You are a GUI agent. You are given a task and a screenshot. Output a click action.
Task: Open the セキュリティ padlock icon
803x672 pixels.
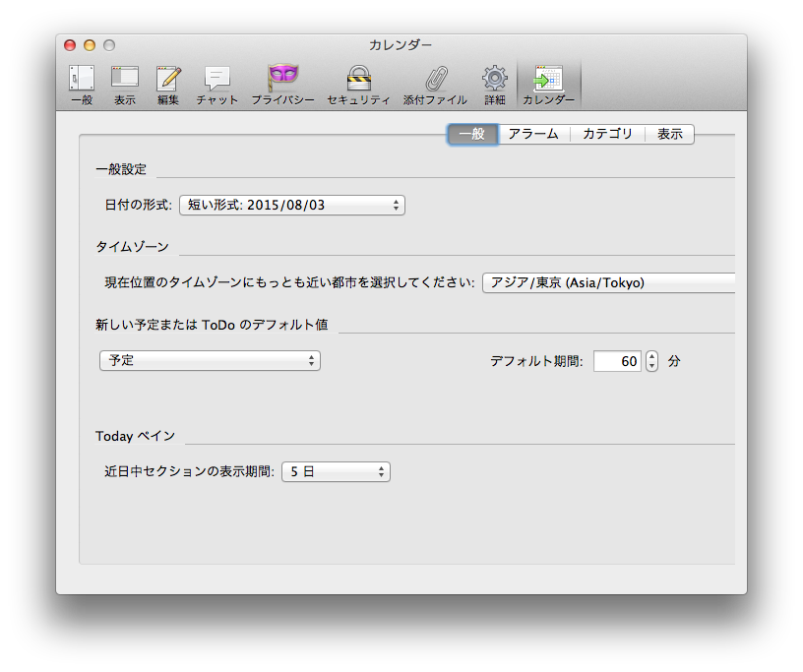click(x=358, y=85)
